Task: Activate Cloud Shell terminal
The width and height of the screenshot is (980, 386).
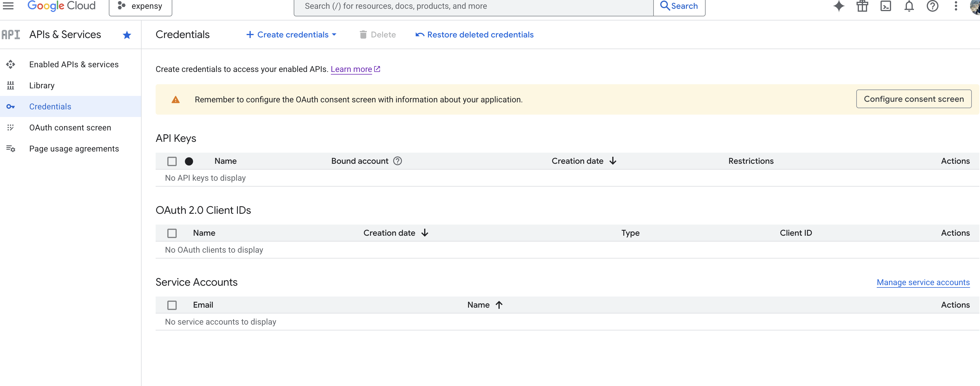Action: coord(886,6)
